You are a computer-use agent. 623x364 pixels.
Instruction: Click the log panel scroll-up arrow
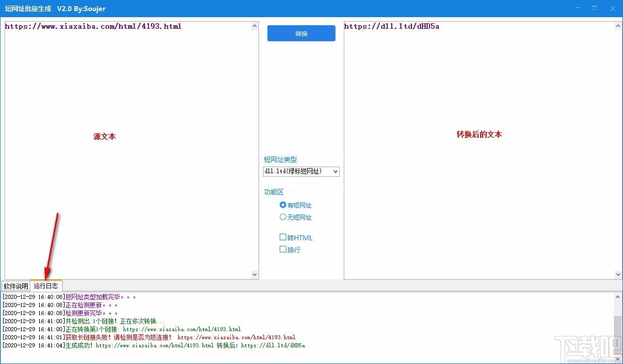(618, 297)
